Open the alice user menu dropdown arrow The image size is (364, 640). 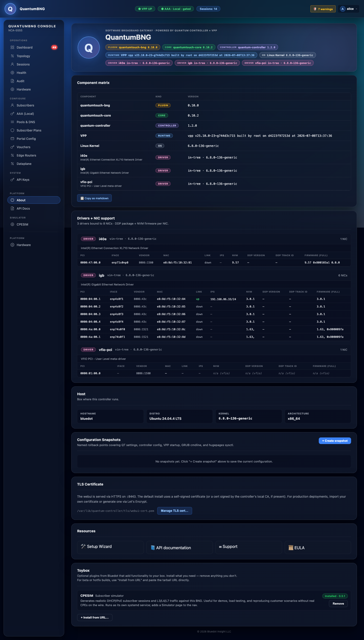[356, 9]
